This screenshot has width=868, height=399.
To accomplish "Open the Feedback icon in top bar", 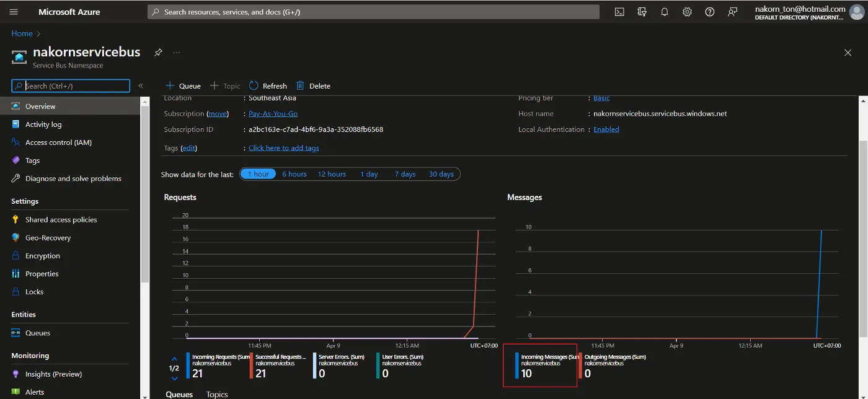I will click(733, 12).
